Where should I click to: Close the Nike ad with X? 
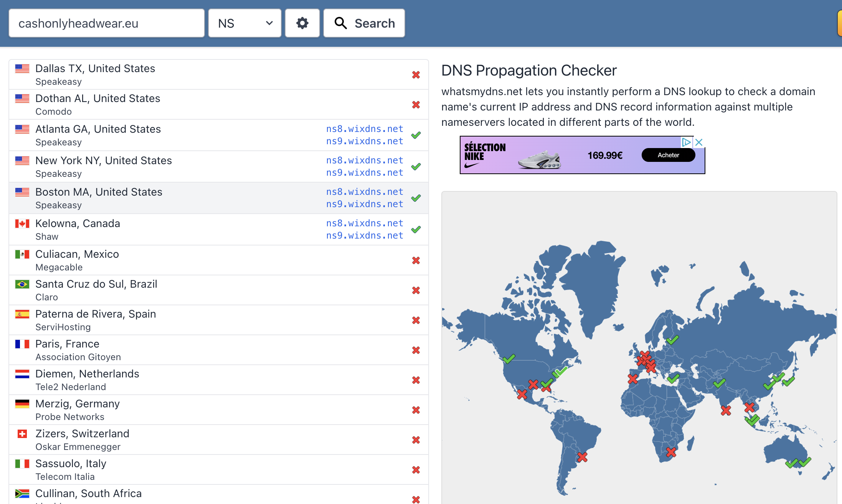[699, 142]
